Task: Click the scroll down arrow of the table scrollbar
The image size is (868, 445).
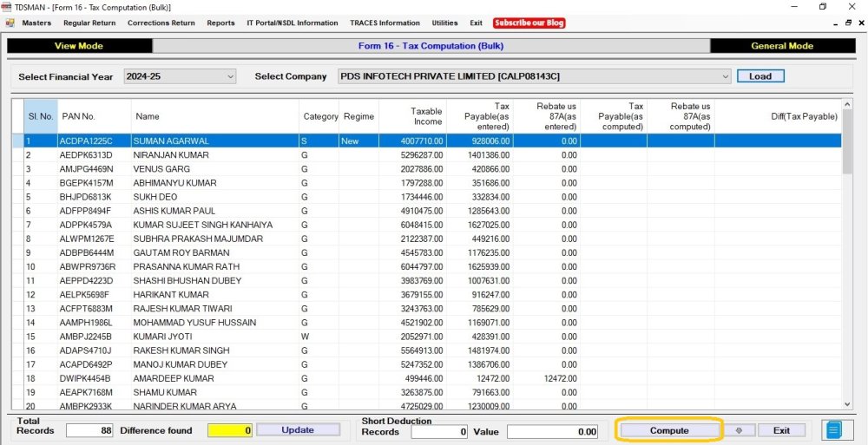Action: [847, 404]
